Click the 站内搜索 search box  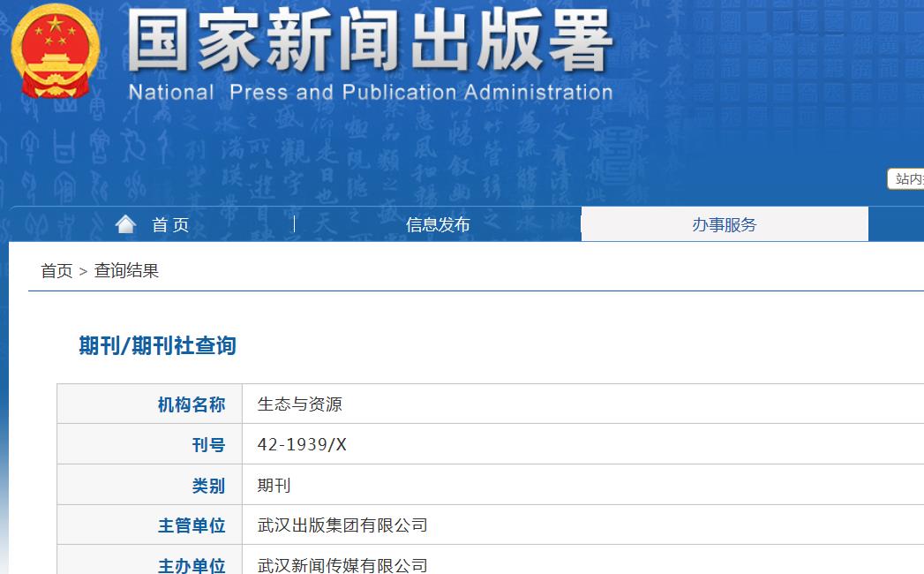tap(909, 178)
